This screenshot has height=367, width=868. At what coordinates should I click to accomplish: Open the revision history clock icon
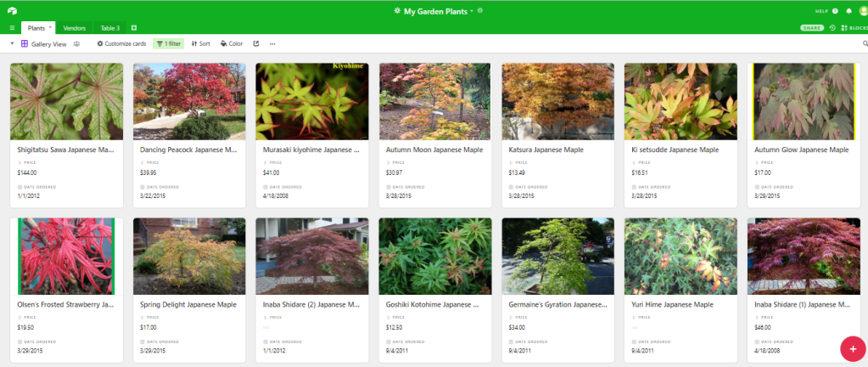point(832,28)
